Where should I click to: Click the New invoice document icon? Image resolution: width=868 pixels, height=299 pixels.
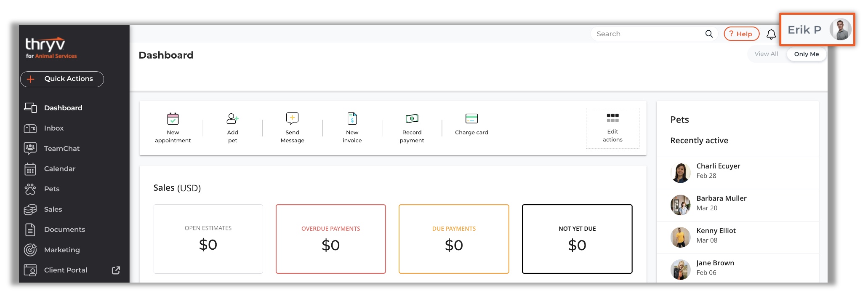352,118
